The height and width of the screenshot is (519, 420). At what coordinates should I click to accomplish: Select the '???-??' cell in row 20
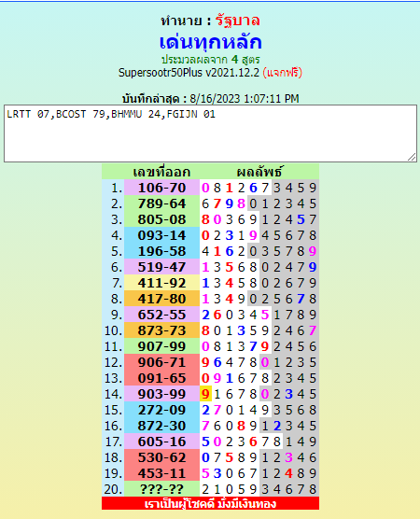[x=161, y=489]
